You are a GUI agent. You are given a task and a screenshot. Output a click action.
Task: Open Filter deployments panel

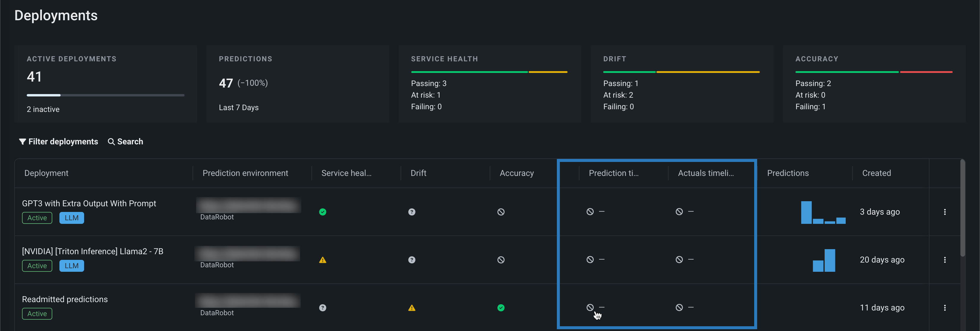pos(59,142)
